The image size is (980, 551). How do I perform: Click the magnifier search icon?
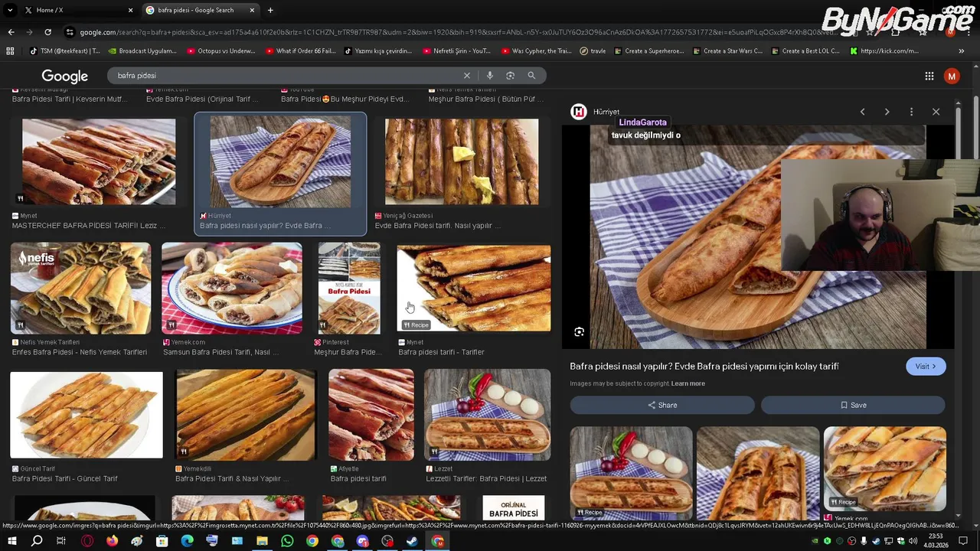point(531,76)
